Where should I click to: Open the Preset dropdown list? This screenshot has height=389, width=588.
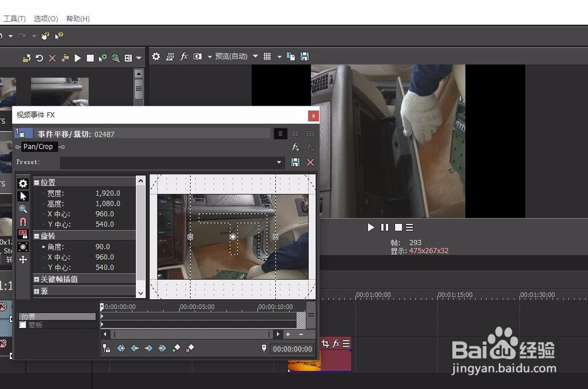click(x=279, y=162)
